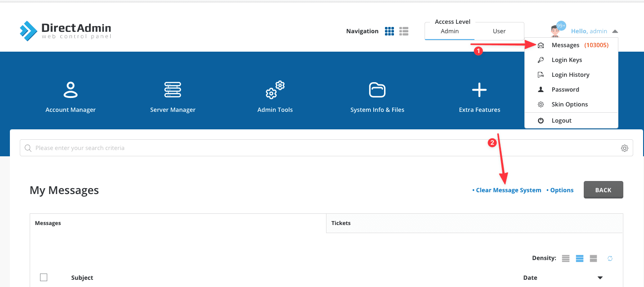Viewport: 644px width, 287px height.
Task: Set table density to compact
Action: click(x=566, y=258)
